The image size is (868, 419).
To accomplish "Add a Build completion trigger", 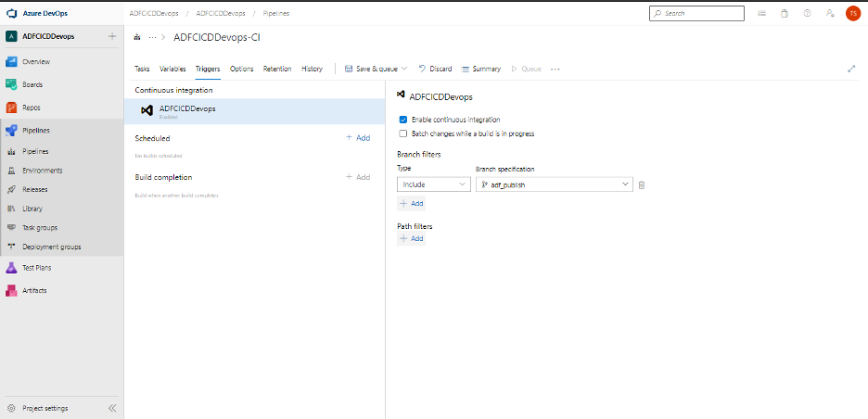I will tap(358, 177).
